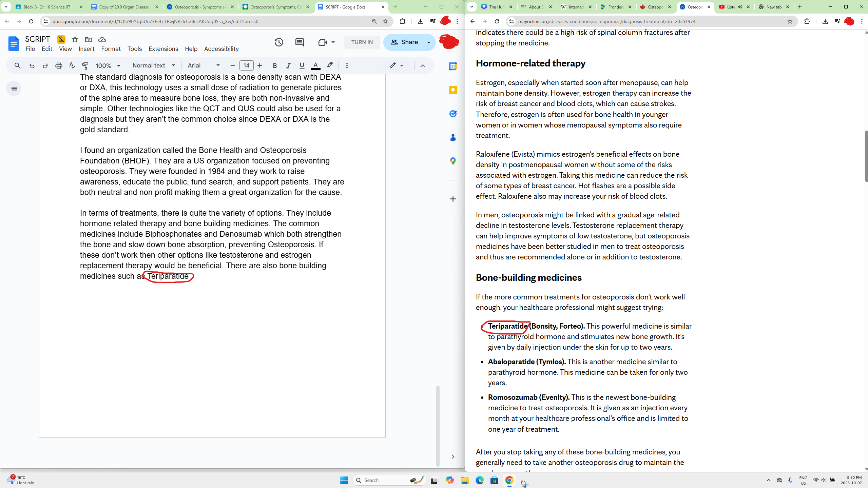The image size is (868, 488).
Task: Expand the video call options arrow
Action: 333,42
